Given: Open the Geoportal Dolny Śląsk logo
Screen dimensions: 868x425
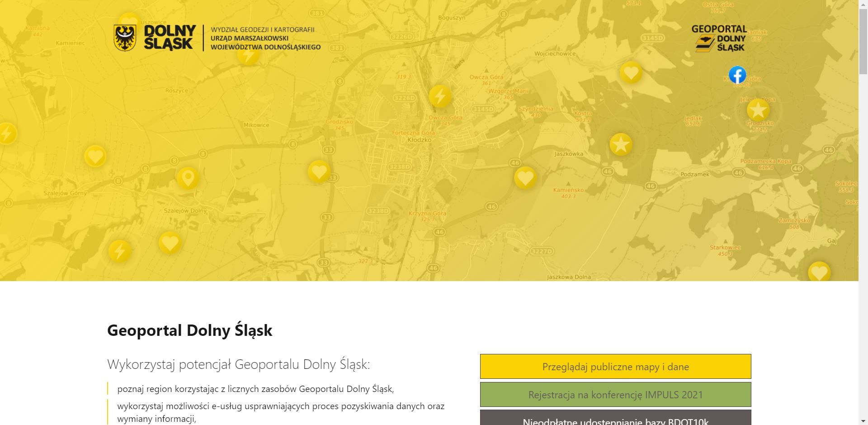Looking at the screenshot, I should pyautogui.click(x=719, y=38).
